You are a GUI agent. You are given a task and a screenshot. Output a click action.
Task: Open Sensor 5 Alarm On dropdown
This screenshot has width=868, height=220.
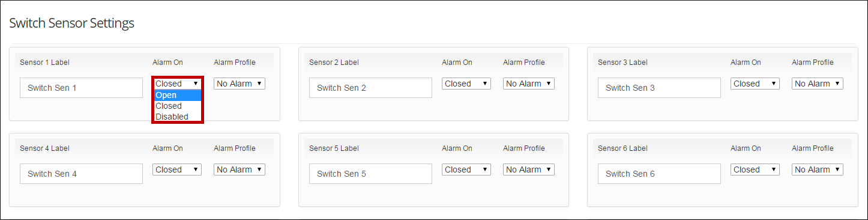pyautogui.click(x=466, y=170)
